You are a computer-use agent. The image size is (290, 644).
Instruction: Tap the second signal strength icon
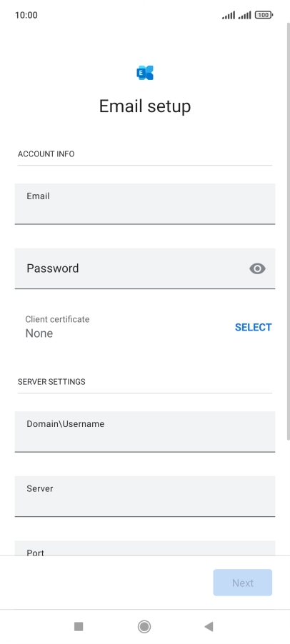coord(244,15)
